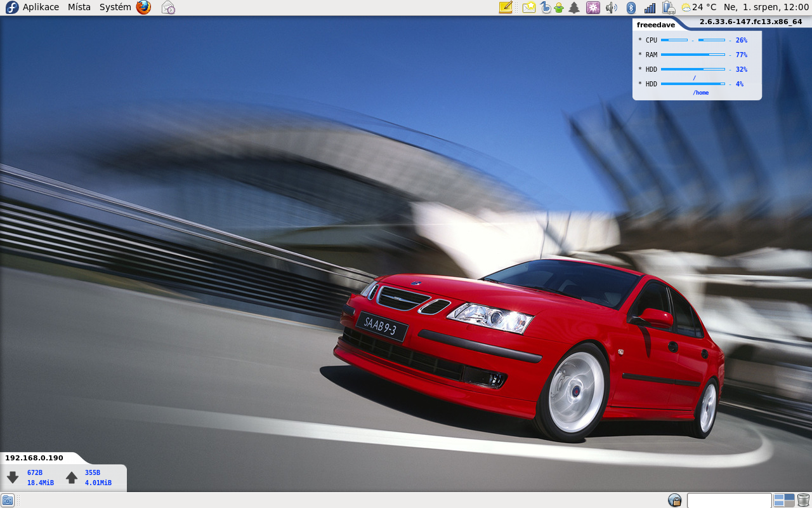
Task: Open the weather applet showing 24 °C
Action: 698,8
